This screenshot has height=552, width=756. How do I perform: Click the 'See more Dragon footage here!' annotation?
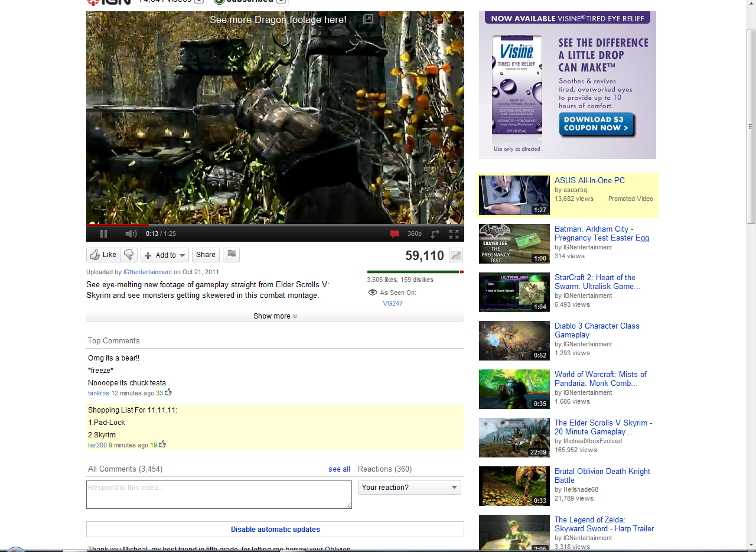point(278,20)
